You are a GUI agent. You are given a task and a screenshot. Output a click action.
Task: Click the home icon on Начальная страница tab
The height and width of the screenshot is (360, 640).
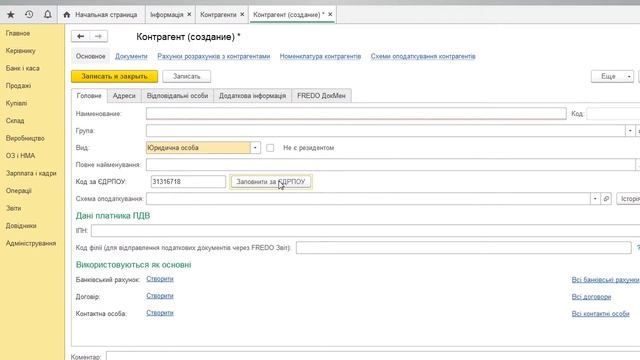pos(67,15)
